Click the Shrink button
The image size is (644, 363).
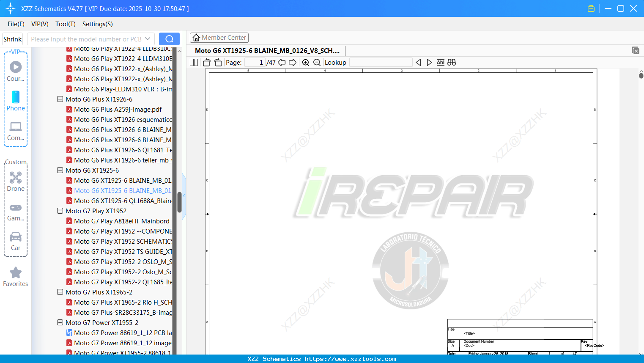point(12,39)
